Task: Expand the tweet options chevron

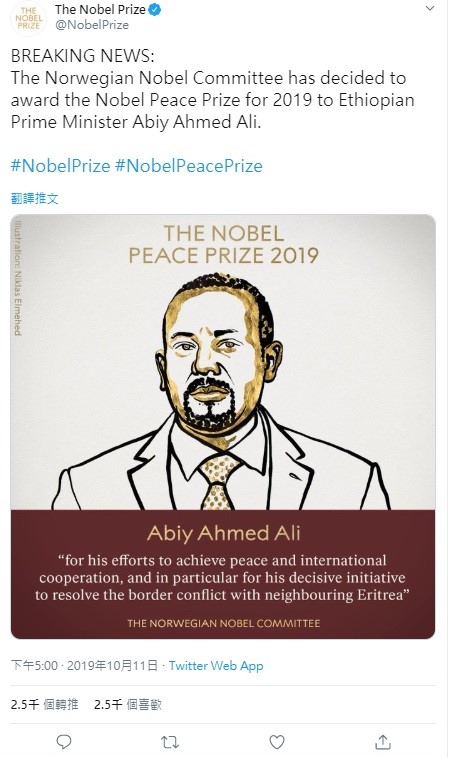Action: pos(429,9)
